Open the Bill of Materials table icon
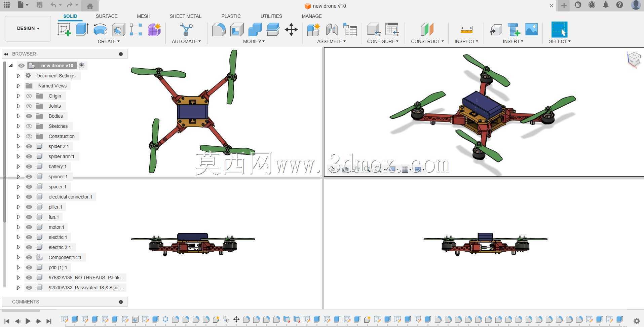This screenshot has height=327, width=644. click(x=350, y=30)
